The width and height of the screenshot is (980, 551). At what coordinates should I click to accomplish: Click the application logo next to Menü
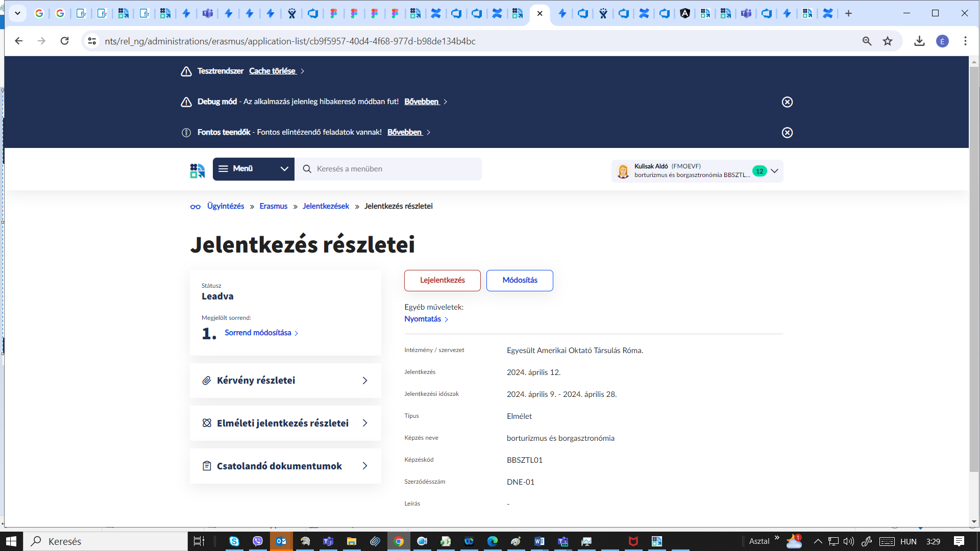tap(197, 170)
